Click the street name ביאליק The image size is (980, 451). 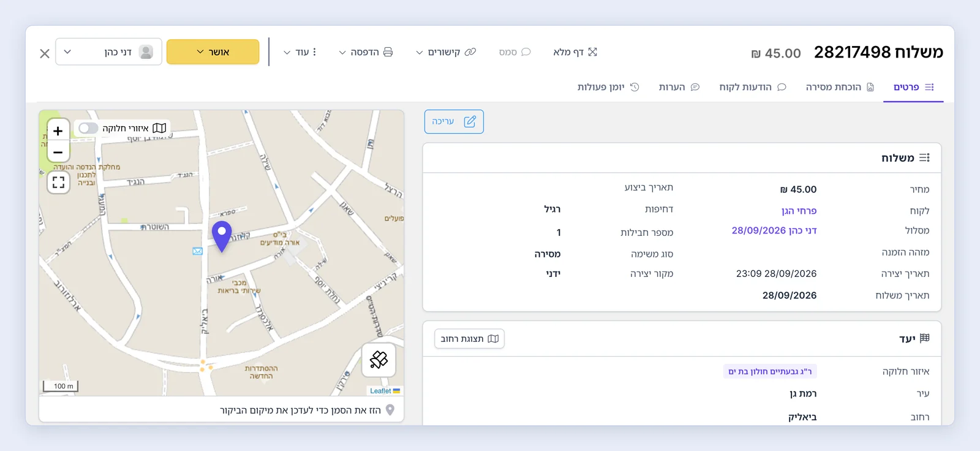coord(802,417)
